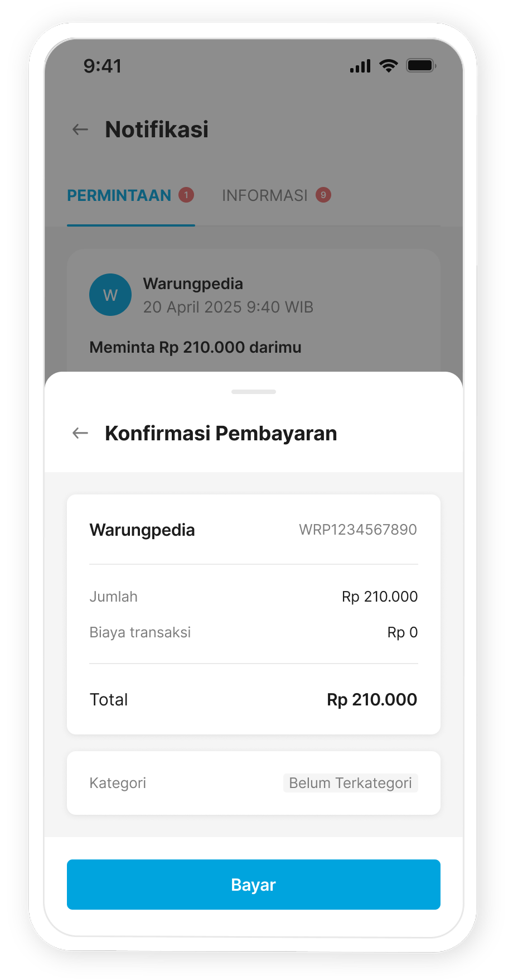Click the Kategori row label
513x980 pixels.
click(x=118, y=783)
